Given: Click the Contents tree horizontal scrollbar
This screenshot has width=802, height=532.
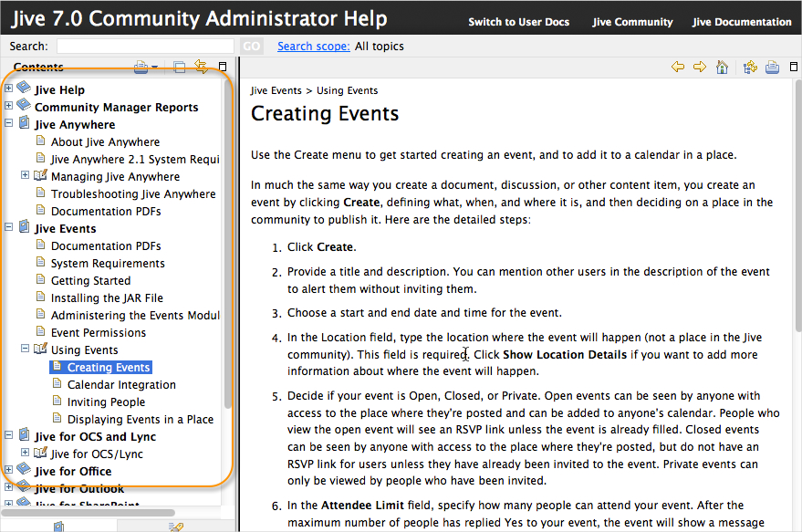Looking at the screenshot, I should coord(88,512).
